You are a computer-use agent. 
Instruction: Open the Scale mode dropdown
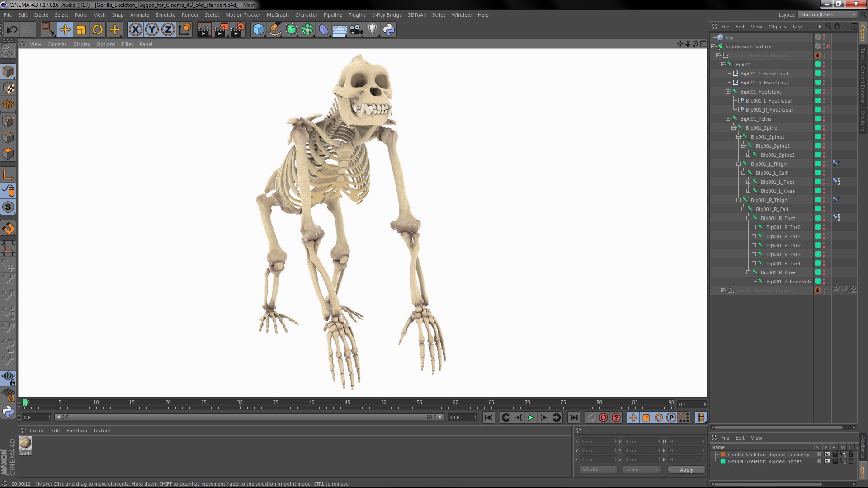click(642, 469)
